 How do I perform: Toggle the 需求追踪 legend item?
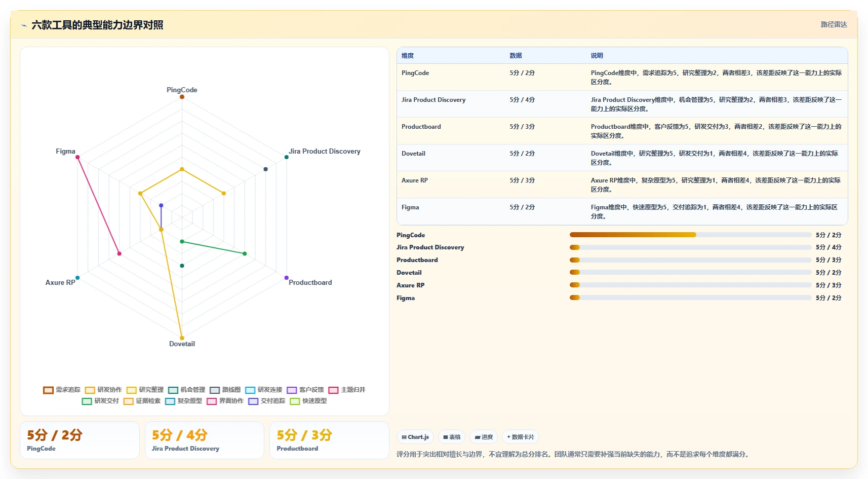[x=62, y=390]
